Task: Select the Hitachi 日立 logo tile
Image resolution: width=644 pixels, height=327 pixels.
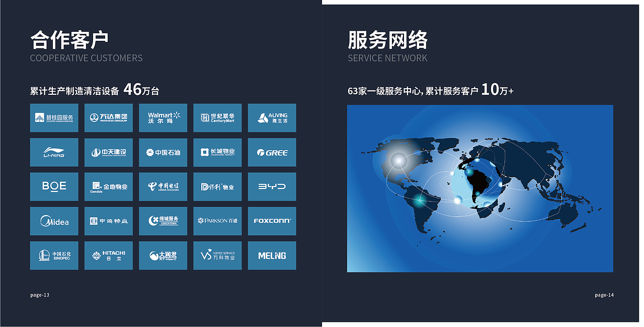Action: [109, 255]
